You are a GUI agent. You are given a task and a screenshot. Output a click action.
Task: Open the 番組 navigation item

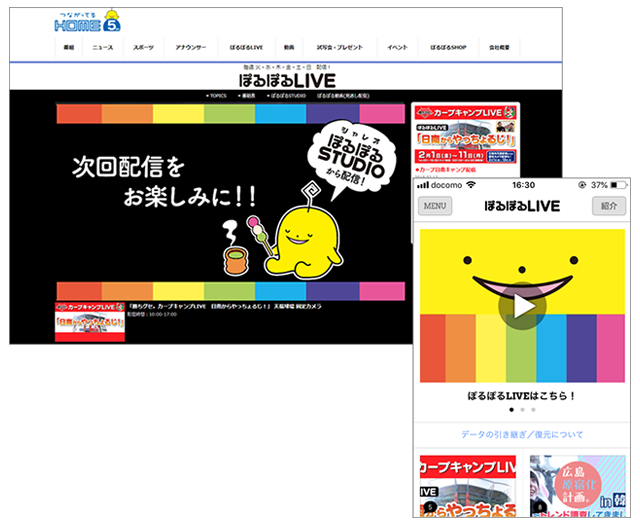pyautogui.click(x=69, y=47)
